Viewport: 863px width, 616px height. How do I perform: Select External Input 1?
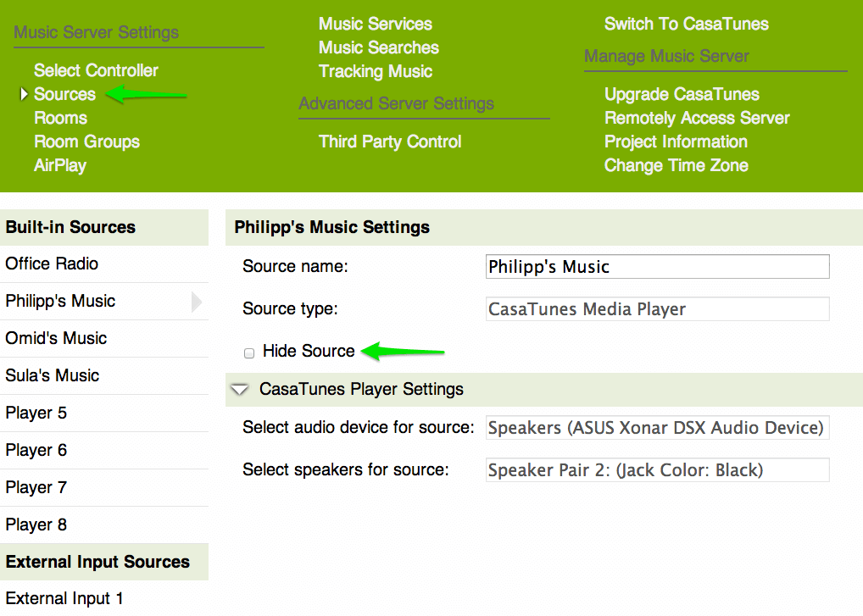coord(64,598)
